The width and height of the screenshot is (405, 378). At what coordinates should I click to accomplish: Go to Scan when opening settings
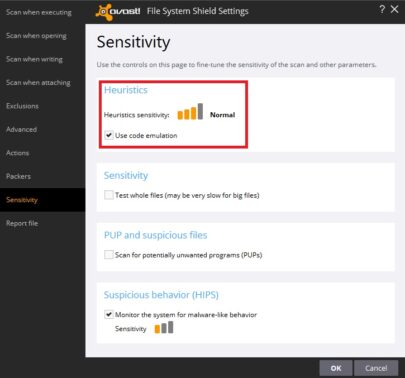pos(36,36)
